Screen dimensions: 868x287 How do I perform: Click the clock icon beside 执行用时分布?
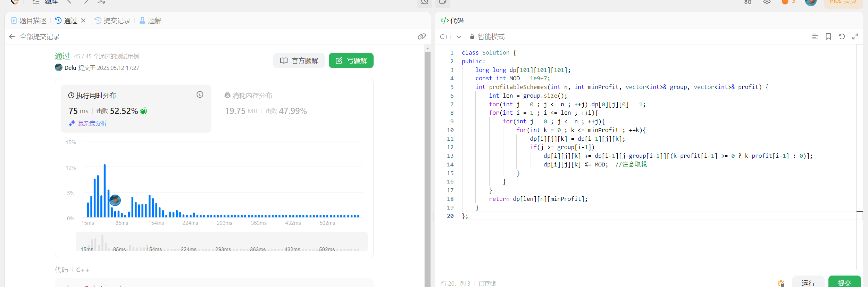tap(71, 95)
